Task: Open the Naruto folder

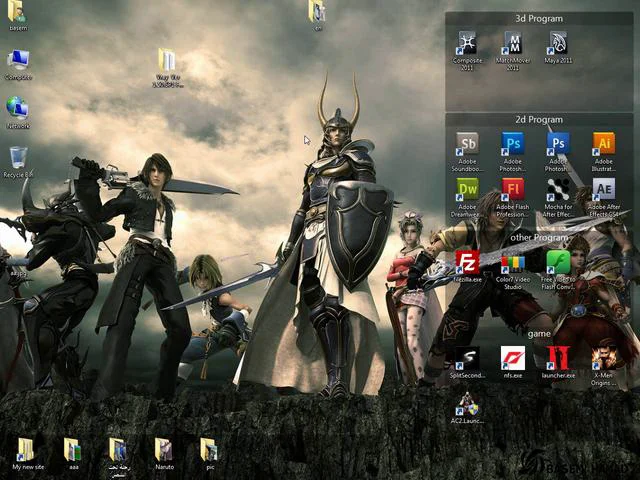Action: (164, 454)
